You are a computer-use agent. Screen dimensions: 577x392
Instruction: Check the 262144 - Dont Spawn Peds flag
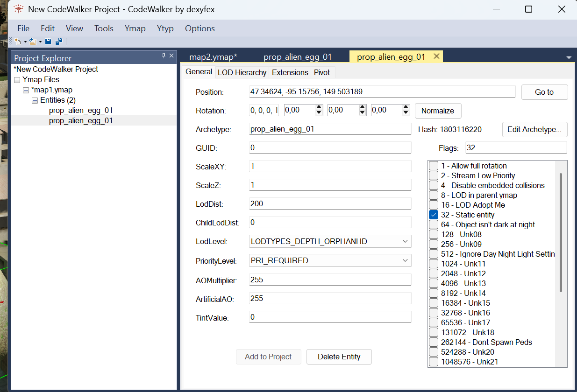tap(434, 342)
